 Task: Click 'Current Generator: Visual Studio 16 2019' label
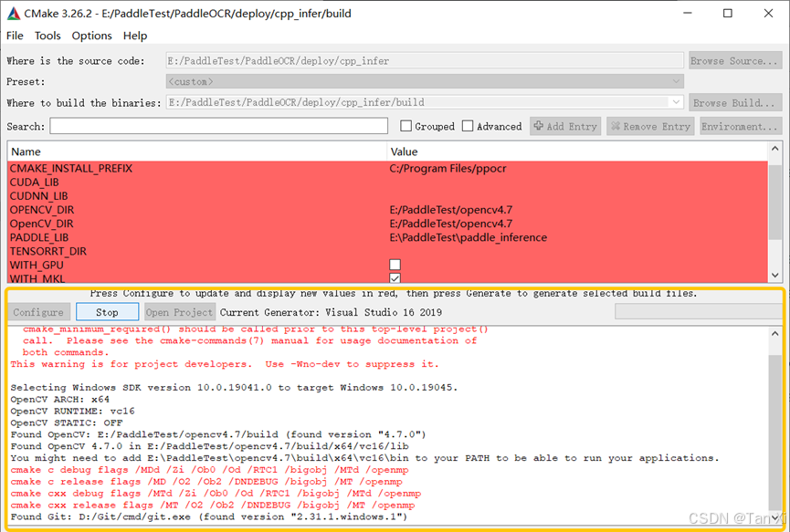pyautogui.click(x=331, y=312)
